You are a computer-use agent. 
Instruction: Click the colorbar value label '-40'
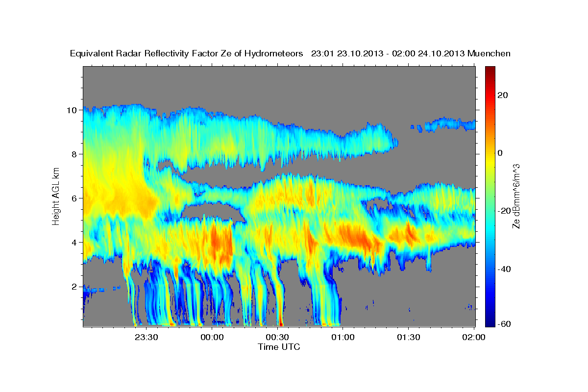click(x=504, y=269)
